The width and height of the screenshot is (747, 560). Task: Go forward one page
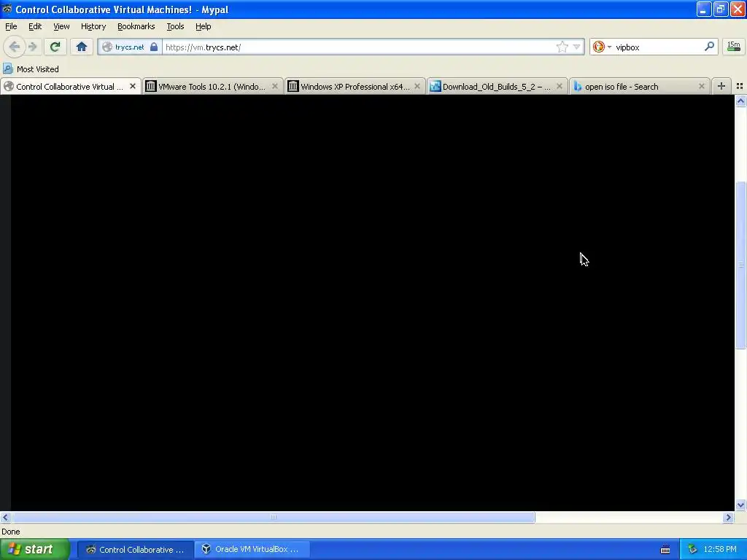(x=33, y=47)
